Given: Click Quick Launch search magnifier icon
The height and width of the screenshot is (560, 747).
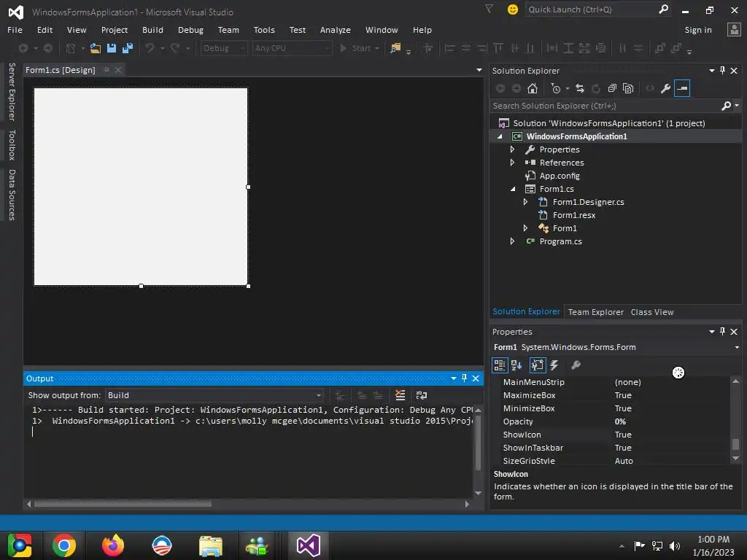Looking at the screenshot, I should (x=663, y=9).
